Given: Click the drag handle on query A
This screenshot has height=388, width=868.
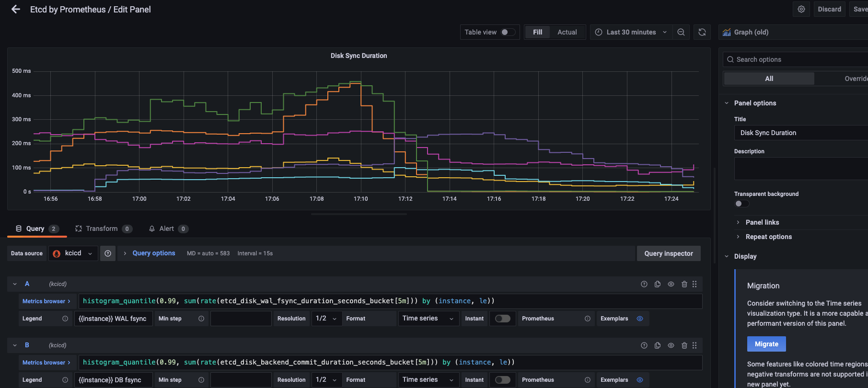Looking at the screenshot, I should 694,284.
